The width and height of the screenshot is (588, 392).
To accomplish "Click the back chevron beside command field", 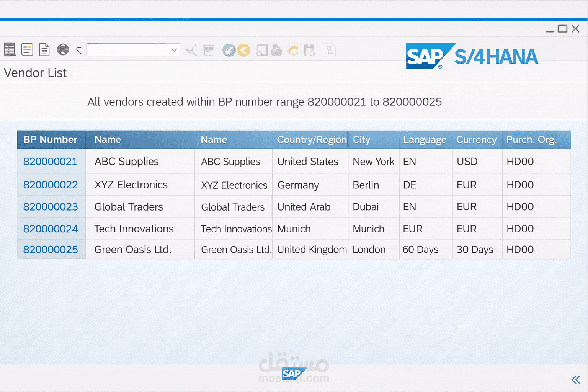I will (x=78, y=50).
